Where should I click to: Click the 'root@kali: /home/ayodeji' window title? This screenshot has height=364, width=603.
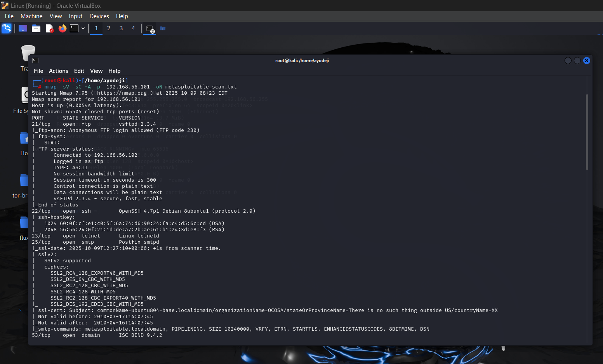pyautogui.click(x=302, y=61)
